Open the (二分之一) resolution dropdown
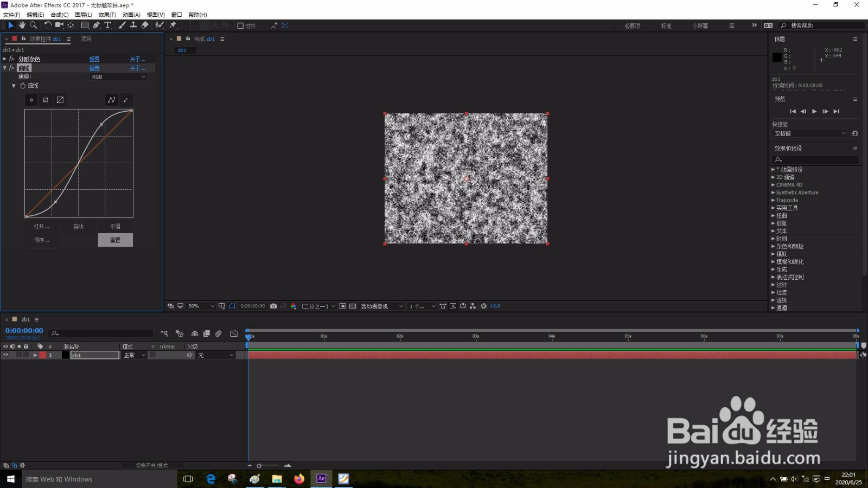Image resolution: width=868 pixels, height=488 pixels. (318, 306)
